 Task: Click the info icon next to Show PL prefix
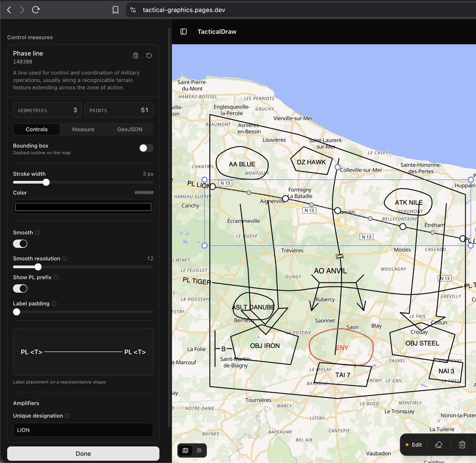click(56, 277)
